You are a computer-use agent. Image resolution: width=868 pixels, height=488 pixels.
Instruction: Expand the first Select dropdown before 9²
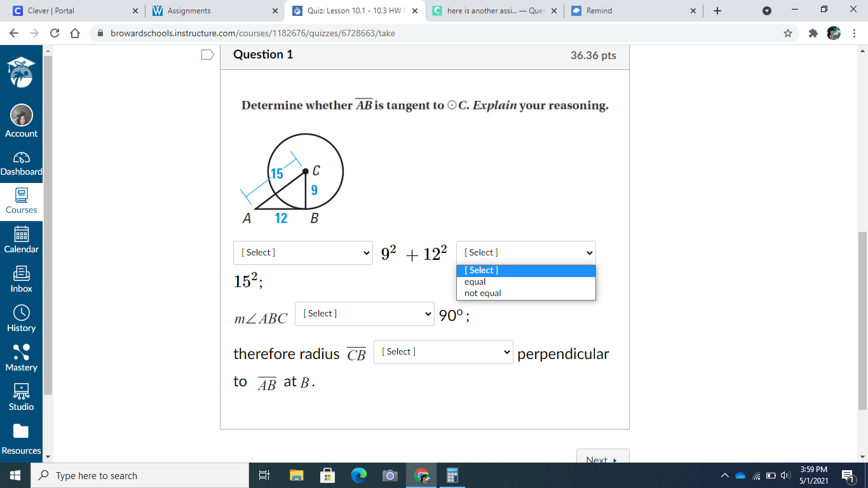303,253
